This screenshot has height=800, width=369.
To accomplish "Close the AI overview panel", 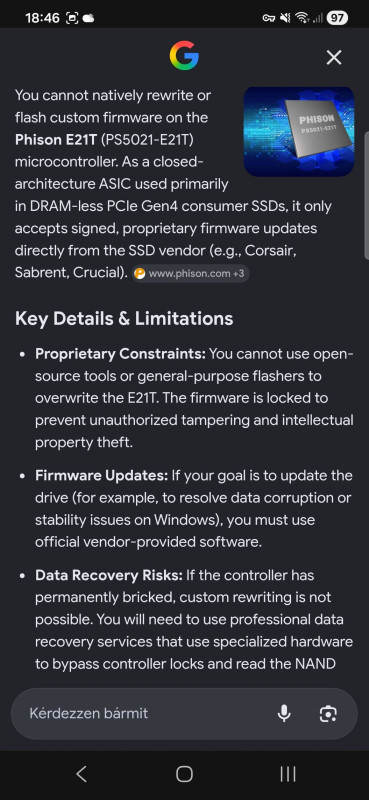I will pyautogui.click(x=334, y=58).
